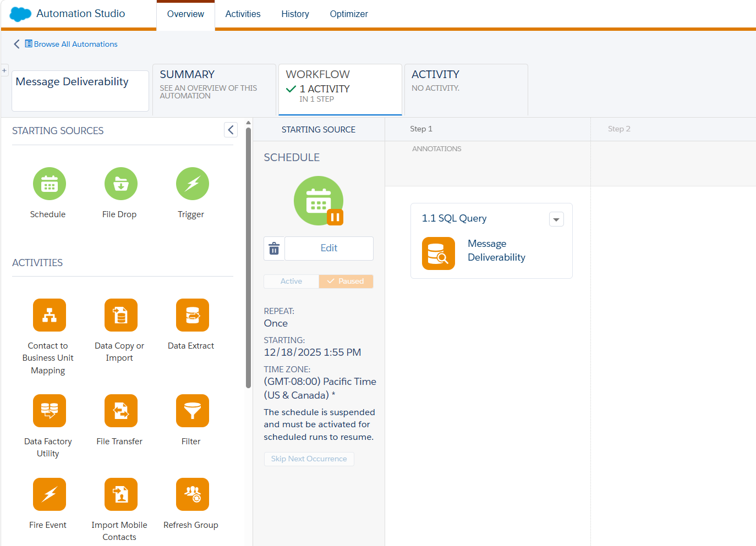Image resolution: width=756 pixels, height=546 pixels.
Task: Click the ANNOTATIONS label under Step 1
Action: (437, 149)
